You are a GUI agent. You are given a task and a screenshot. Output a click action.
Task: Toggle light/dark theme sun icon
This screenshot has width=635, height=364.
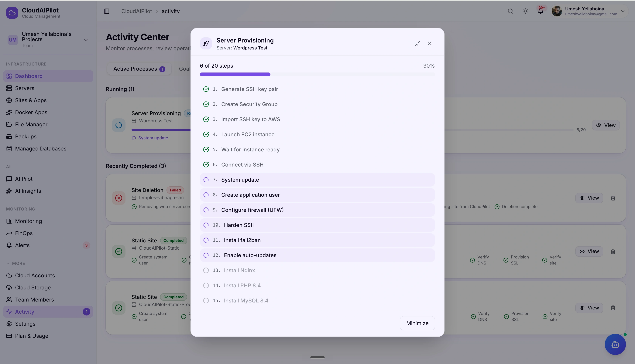click(525, 11)
